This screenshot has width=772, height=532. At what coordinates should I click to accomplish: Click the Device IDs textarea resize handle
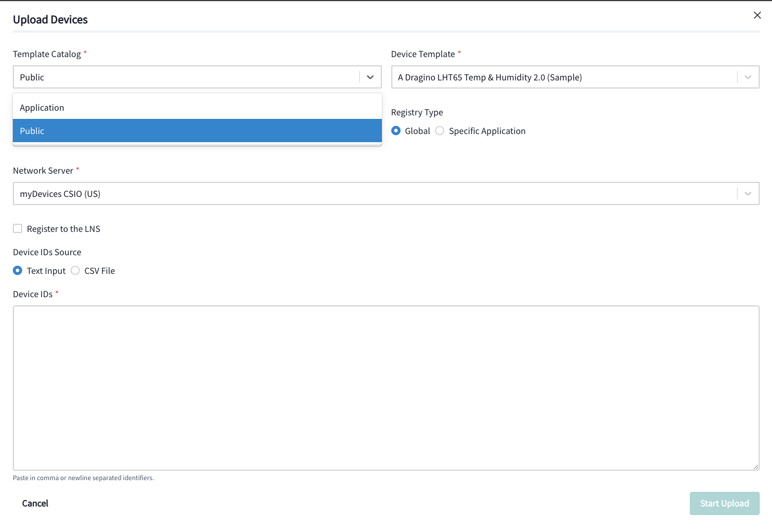756,466
